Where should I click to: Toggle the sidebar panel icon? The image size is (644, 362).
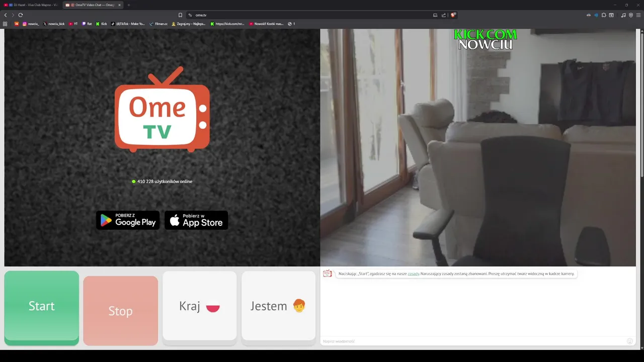tap(611, 15)
